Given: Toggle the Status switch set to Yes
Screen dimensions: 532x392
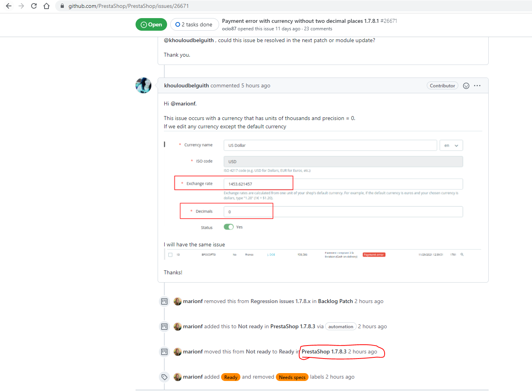Looking at the screenshot, I should [229, 227].
